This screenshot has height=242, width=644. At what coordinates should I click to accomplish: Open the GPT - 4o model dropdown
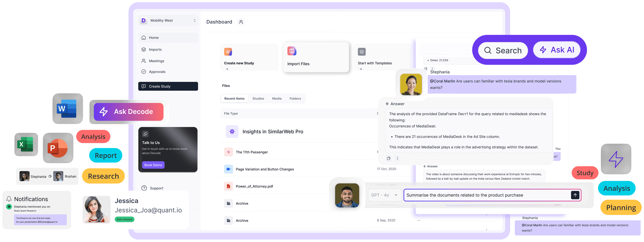point(385,195)
